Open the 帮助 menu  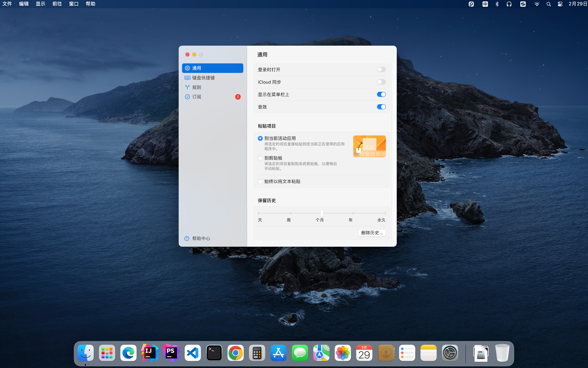click(90, 4)
